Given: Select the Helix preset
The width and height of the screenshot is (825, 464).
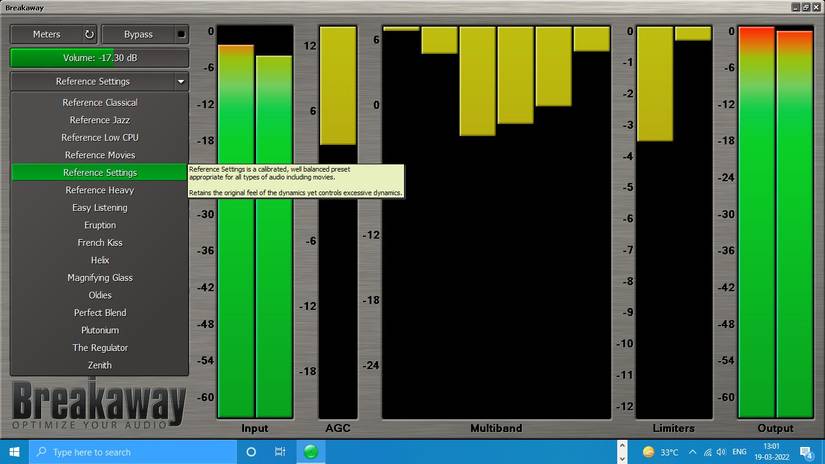Looking at the screenshot, I should point(99,260).
